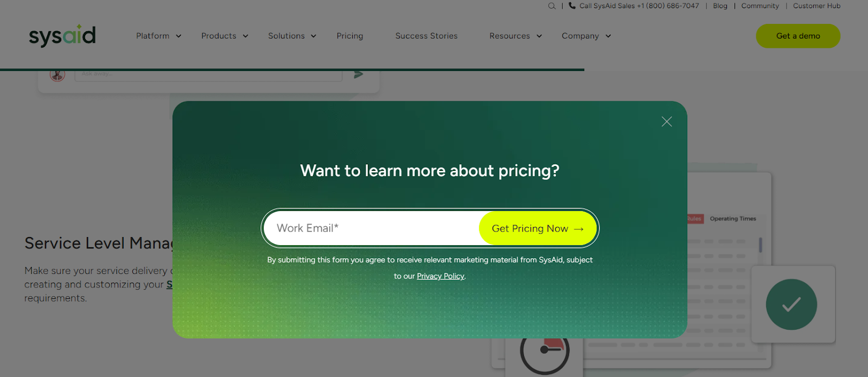
Task: Click the Get a demo button
Action: pyautogui.click(x=797, y=36)
